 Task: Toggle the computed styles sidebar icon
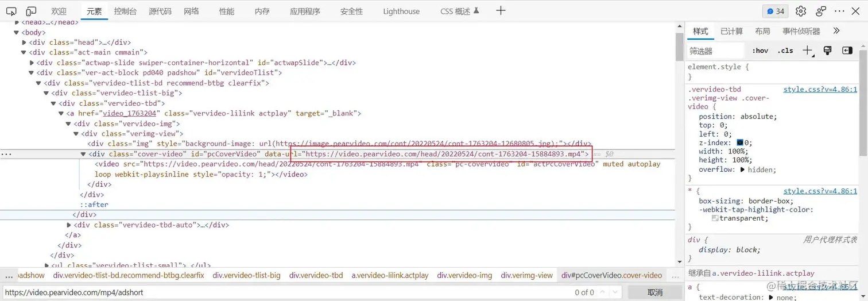(x=847, y=51)
